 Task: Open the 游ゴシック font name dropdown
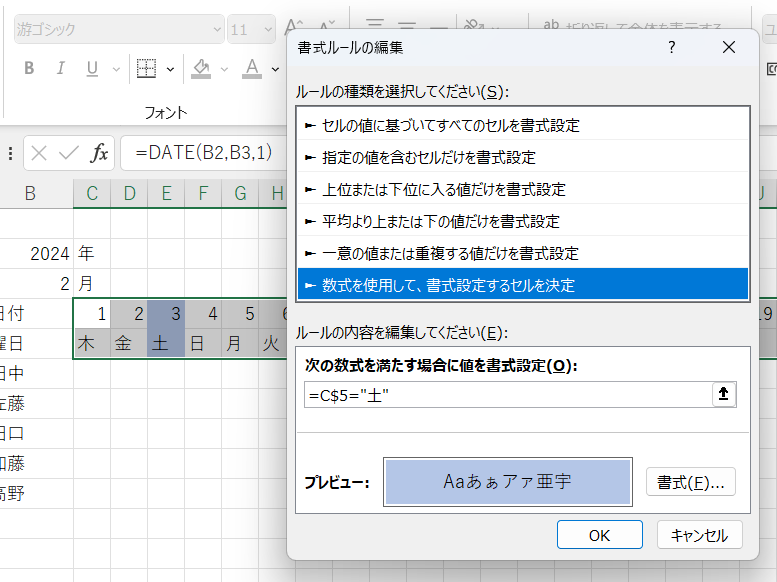(x=117, y=30)
